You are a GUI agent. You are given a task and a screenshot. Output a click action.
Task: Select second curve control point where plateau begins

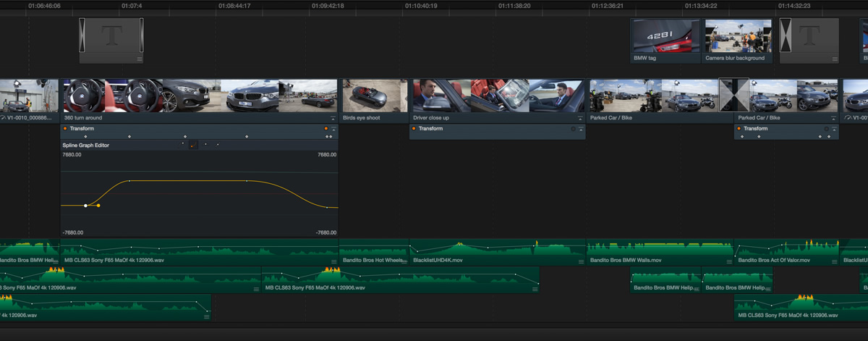click(x=129, y=181)
